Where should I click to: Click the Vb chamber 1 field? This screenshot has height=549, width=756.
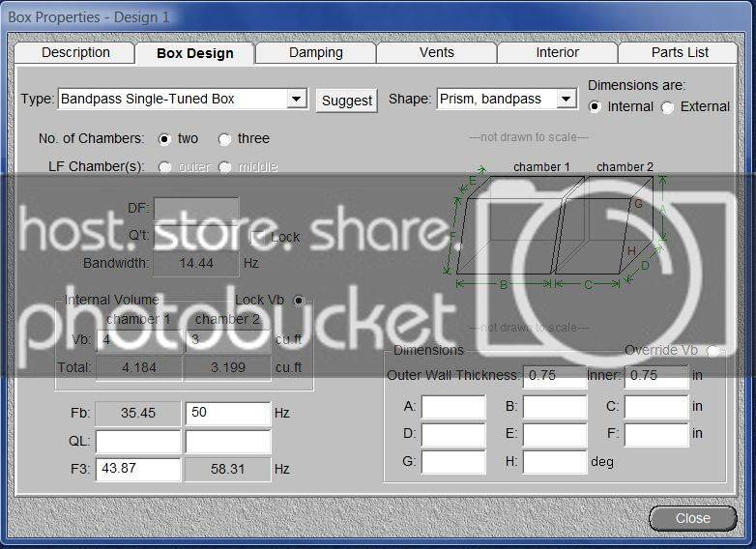138,340
